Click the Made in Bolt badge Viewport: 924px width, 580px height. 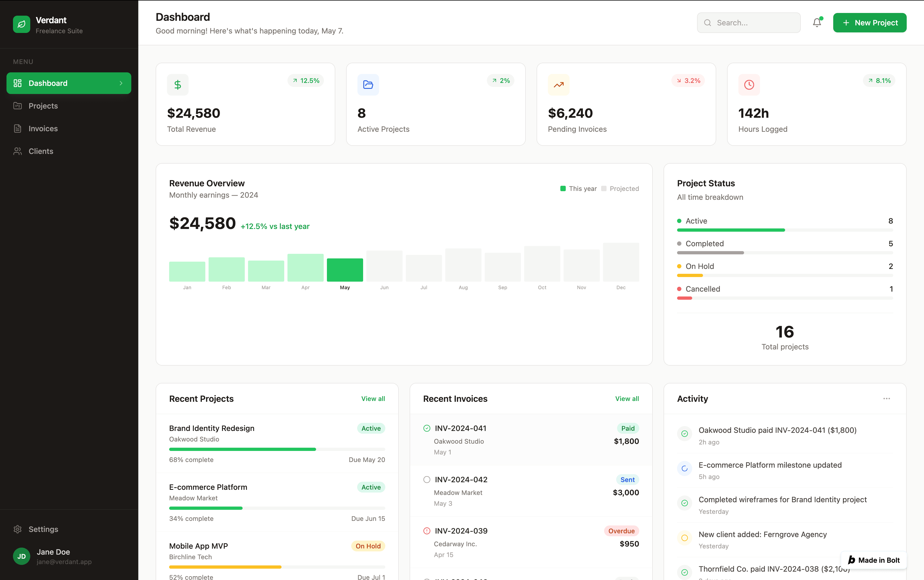(x=874, y=560)
